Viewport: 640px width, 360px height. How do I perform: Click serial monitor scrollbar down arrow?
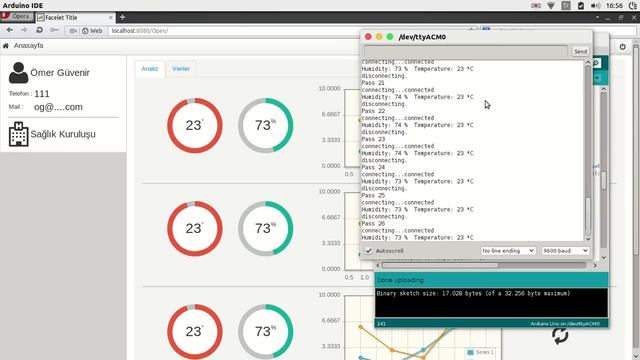click(x=588, y=239)
